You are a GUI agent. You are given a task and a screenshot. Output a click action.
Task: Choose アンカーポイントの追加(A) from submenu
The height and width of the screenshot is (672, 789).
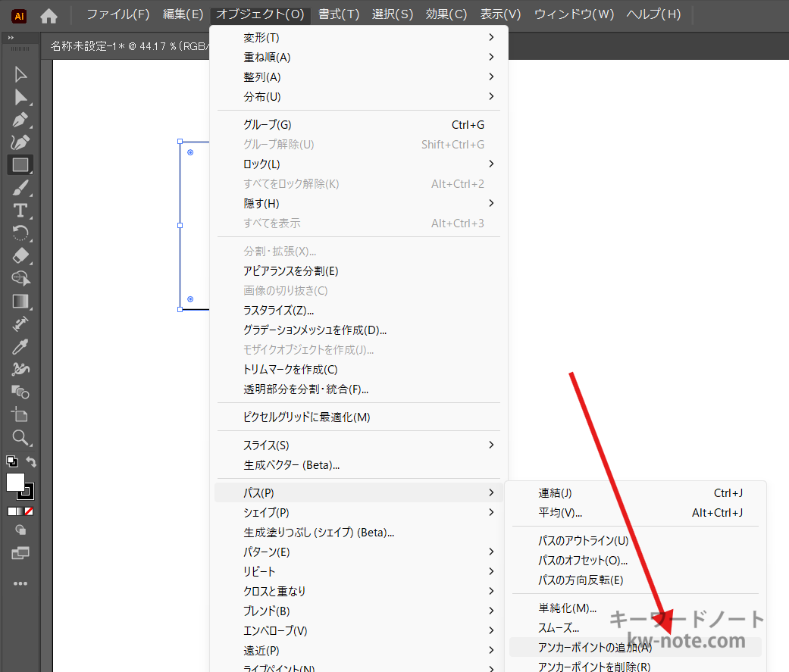coord(594,647)
